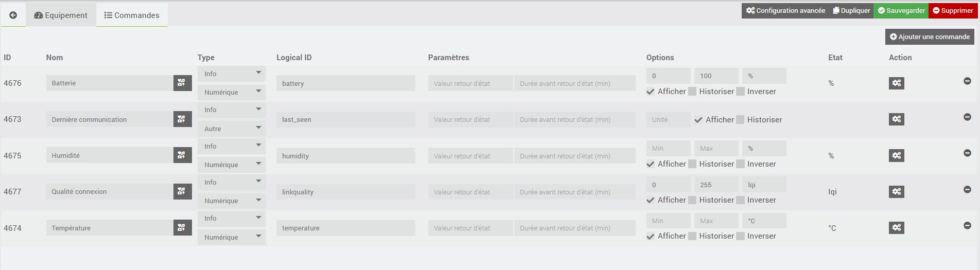This screenshot has height=270, width=980.
Task: Click the back arrow icon
Action: click(13, 15)
